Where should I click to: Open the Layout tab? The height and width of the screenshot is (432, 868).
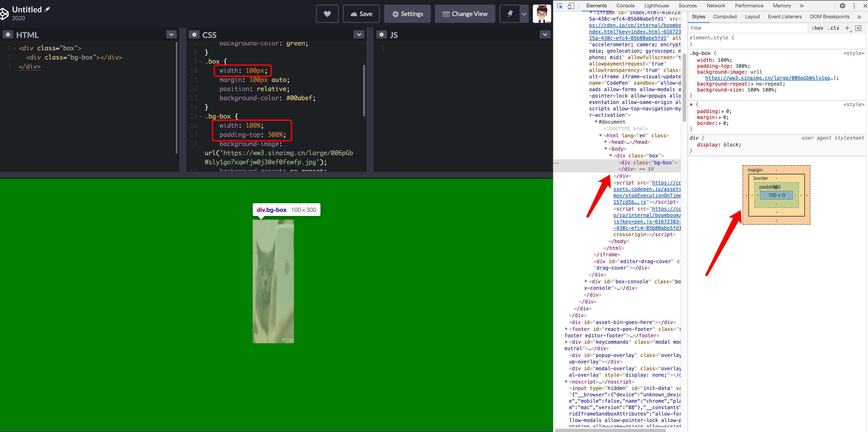[x=752, y=16]
